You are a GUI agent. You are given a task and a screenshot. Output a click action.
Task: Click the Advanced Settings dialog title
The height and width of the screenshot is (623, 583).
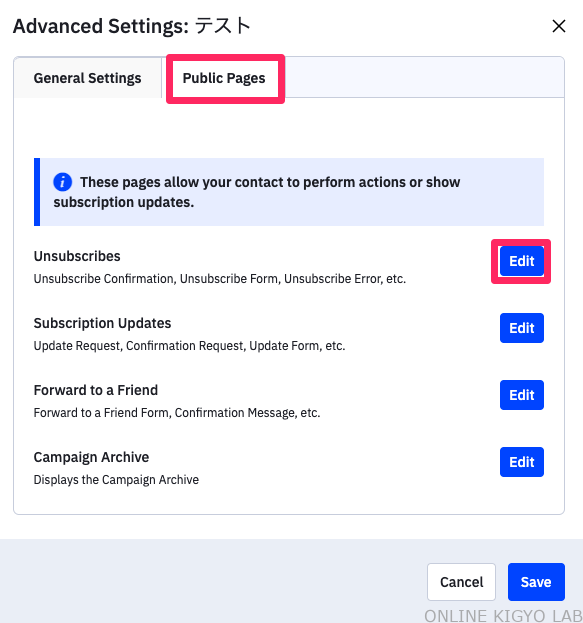click(x=132, y=26)
